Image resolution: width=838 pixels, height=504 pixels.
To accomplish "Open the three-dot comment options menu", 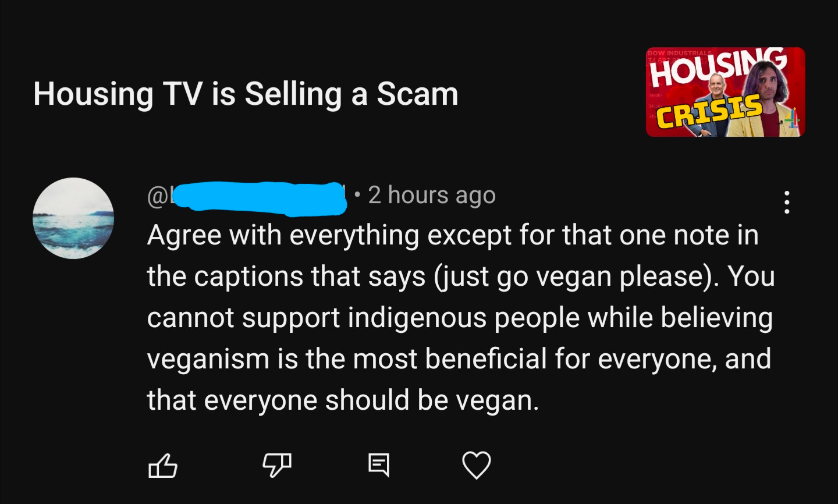I will coord(787,202).
